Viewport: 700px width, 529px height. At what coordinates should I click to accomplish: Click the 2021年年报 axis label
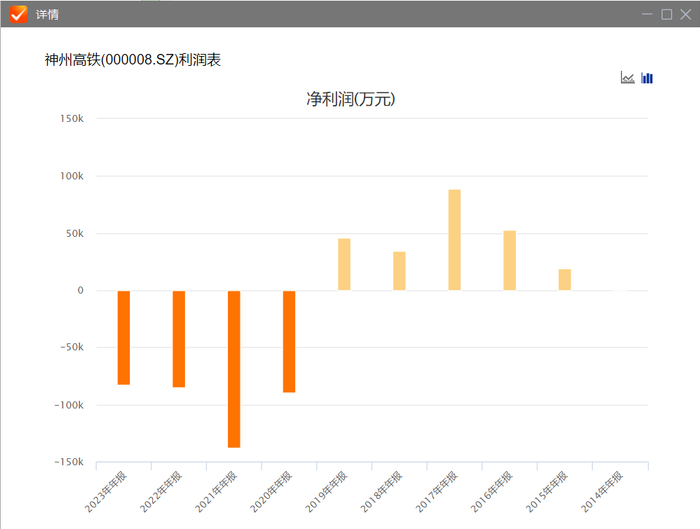tap(216, 492)
